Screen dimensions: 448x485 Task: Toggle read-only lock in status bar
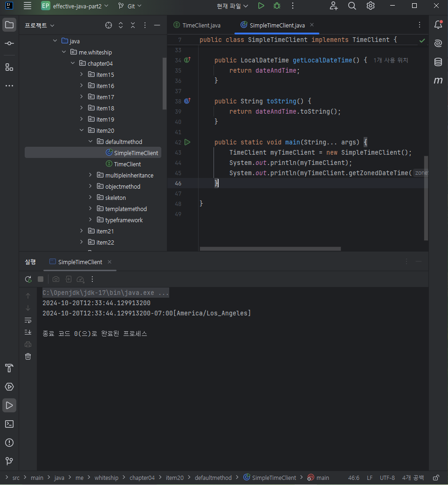coord(436,478)
